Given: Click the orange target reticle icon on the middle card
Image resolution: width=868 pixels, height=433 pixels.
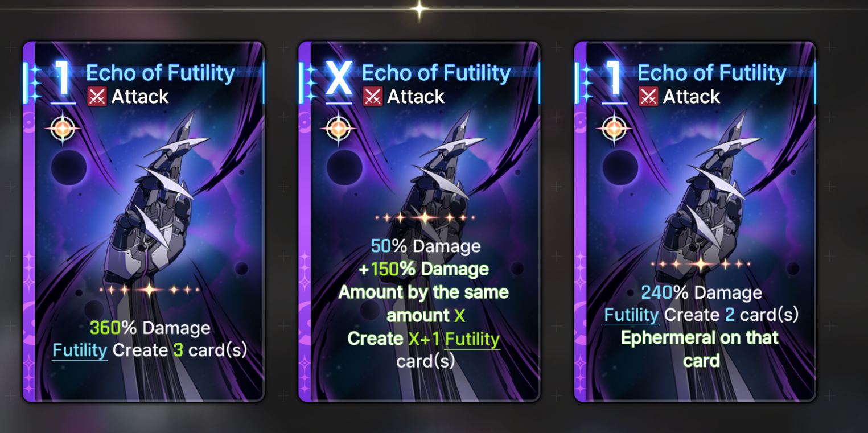Looking at the screenshot, I should coord(338,129).
